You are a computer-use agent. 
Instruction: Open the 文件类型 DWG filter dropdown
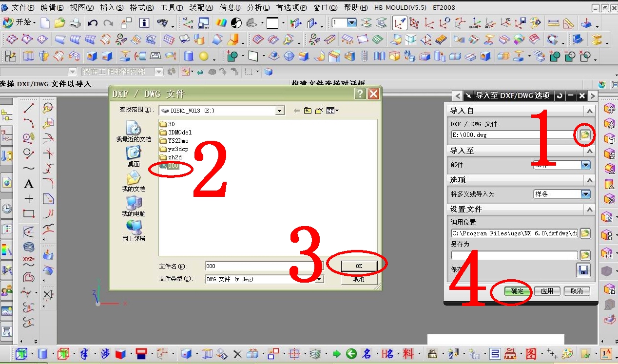320,279
